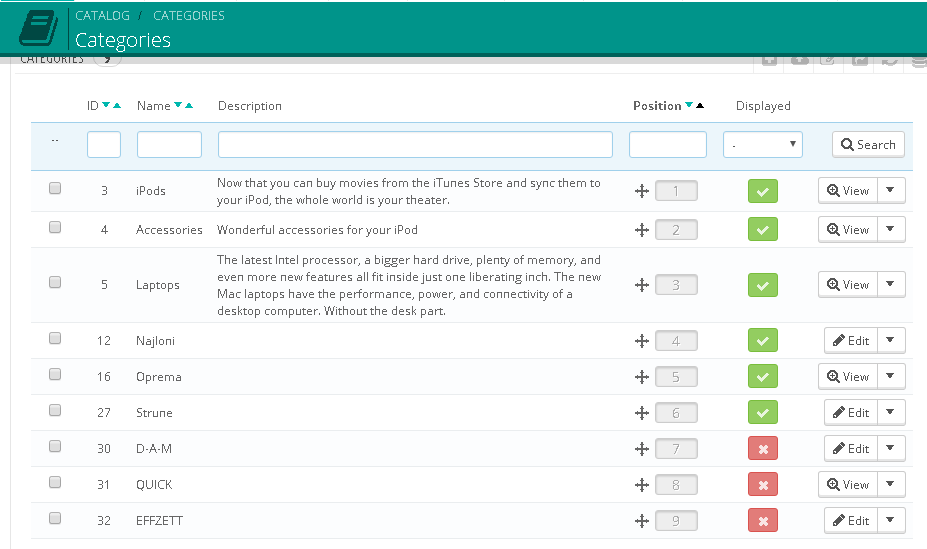This screenshot has height=549, width=927.
Task: Grab the move handle for Oprema row
Action: [x=642, y=377]
